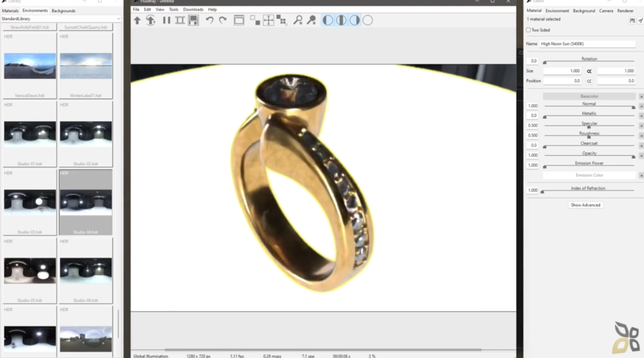Expand the Metallic texture options button
This screenshot has height=358, width=644.
tap(641, 116)
